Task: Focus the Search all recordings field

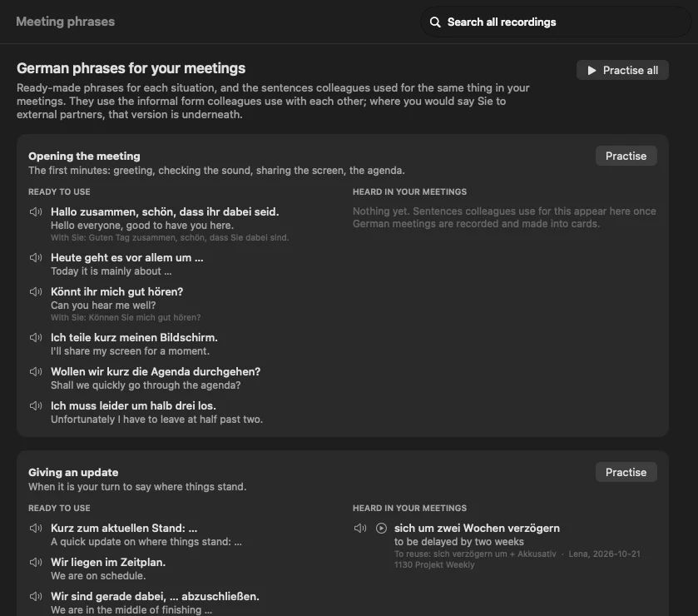Action: tap(556, 22)
